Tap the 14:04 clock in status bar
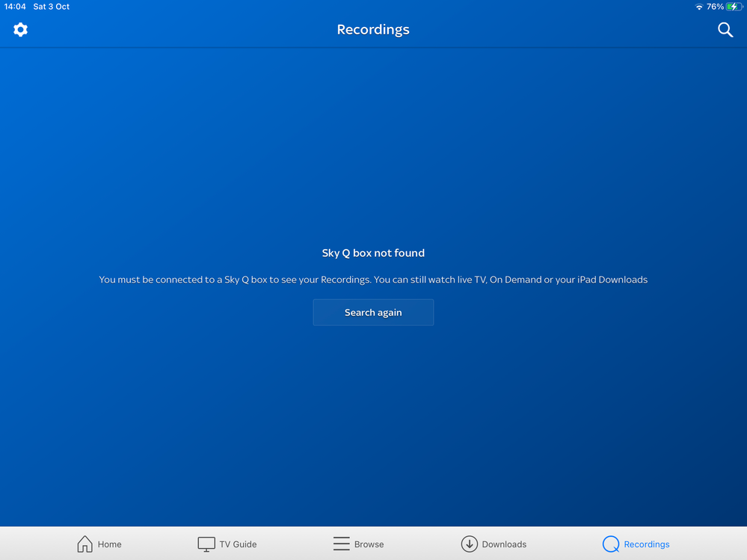 point(15,7)
